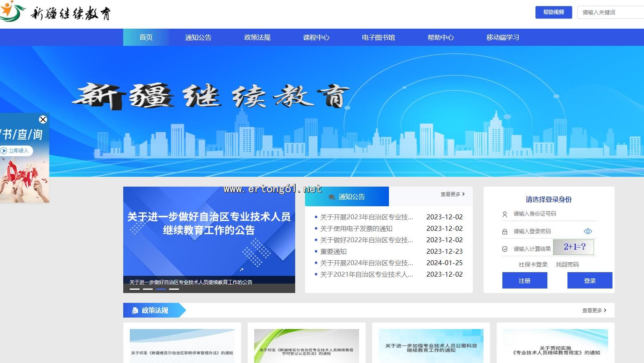Click the 帮助视频 button

coord(554,12)
